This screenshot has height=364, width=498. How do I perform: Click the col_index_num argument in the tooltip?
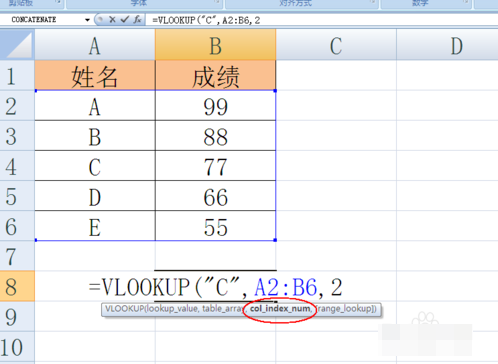[280, 309]
